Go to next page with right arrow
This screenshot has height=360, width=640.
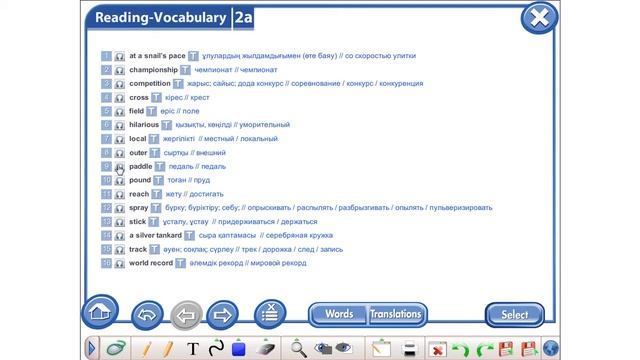coord(222,315)
